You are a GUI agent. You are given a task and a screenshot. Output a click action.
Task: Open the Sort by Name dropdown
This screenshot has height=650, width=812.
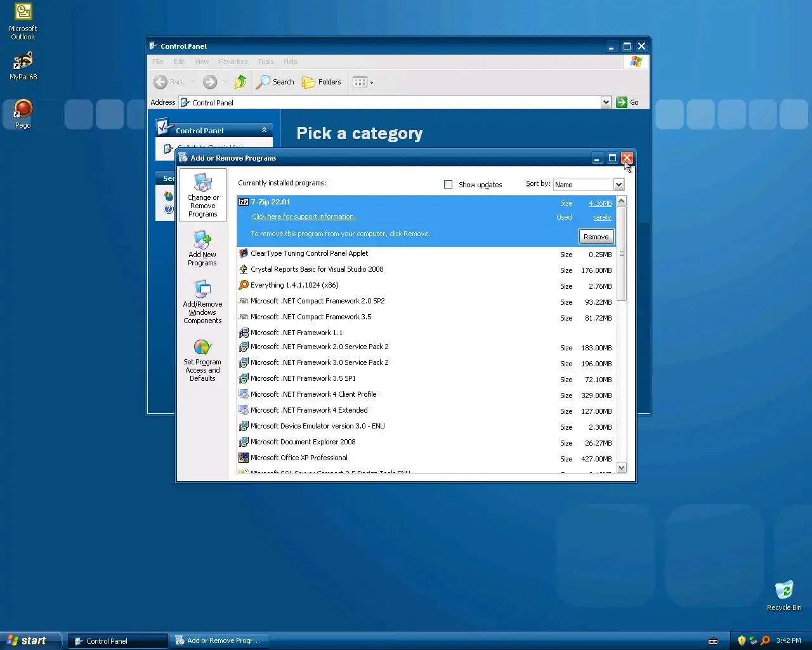(x=619, y=184)
